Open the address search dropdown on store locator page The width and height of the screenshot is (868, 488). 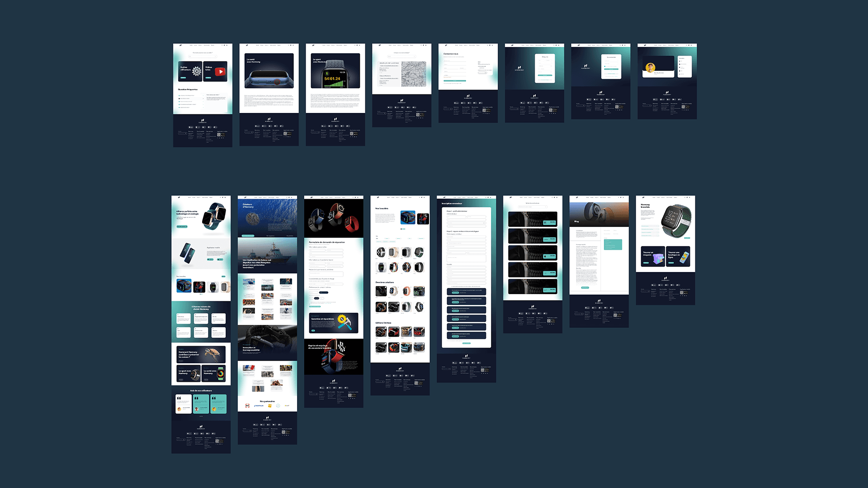point(401,56)
